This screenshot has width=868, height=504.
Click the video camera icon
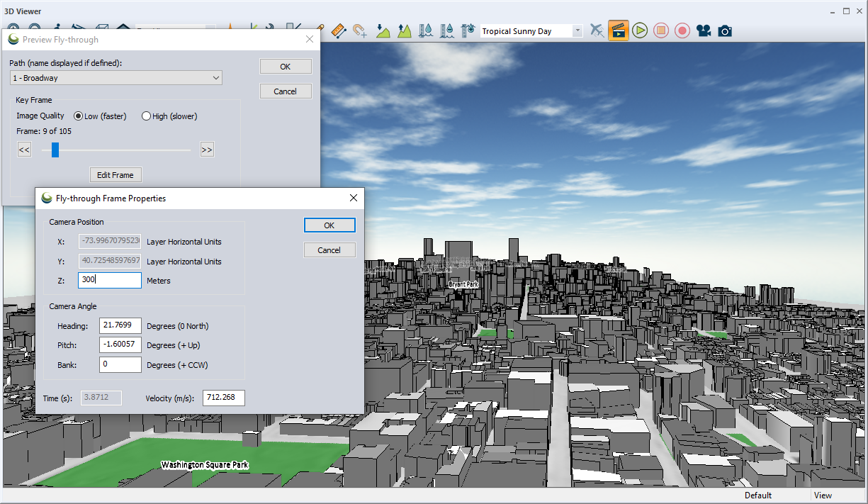coord(704,30)
